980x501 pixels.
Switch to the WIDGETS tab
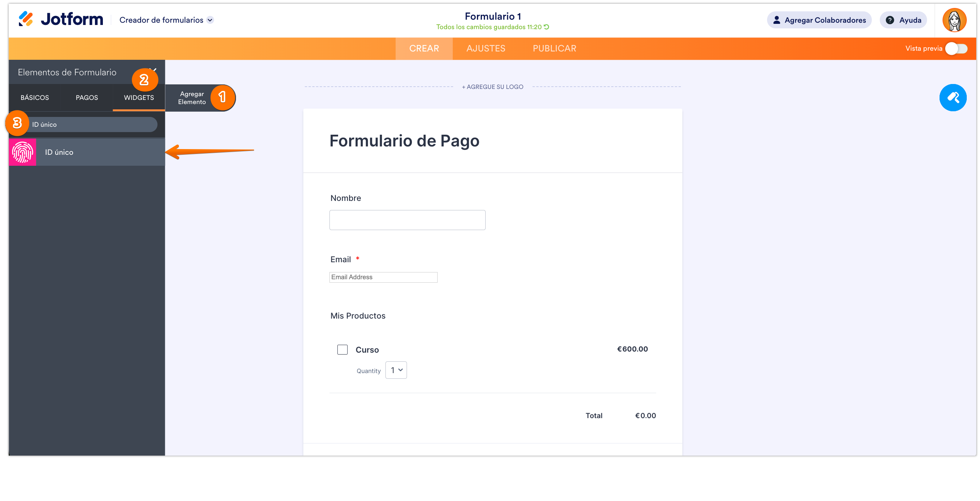139,98
